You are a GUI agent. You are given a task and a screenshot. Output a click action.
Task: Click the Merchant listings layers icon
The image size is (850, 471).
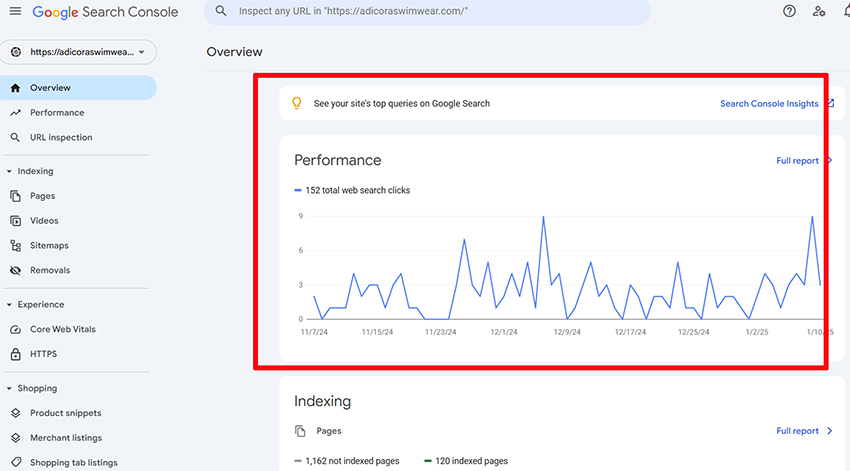(x=15, y=438)
